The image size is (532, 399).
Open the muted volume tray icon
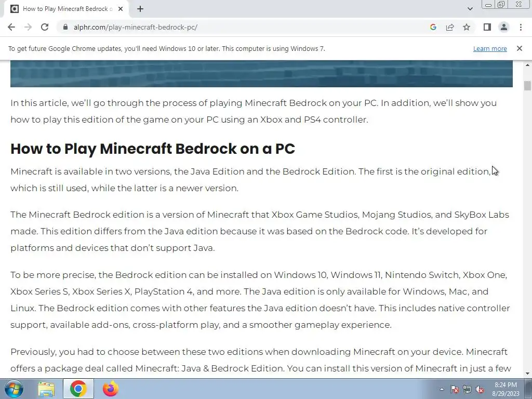tap(480, 389)
